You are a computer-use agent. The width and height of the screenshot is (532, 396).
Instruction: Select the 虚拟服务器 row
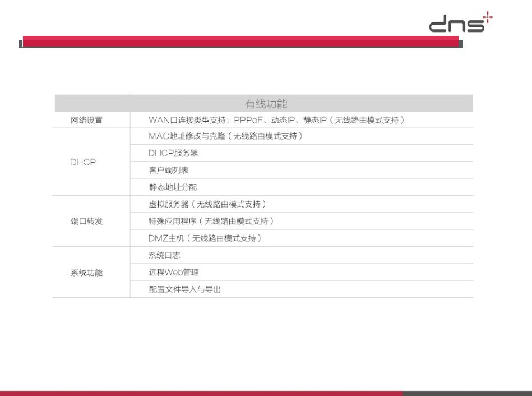point(207,204)
